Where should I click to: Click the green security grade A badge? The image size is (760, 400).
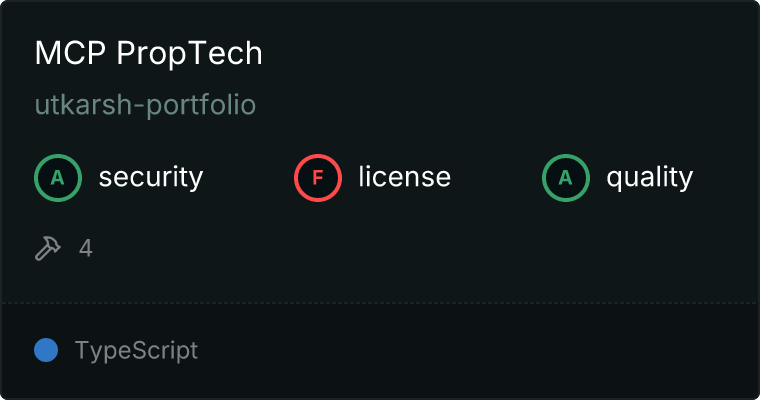click(x=58, y=178)
